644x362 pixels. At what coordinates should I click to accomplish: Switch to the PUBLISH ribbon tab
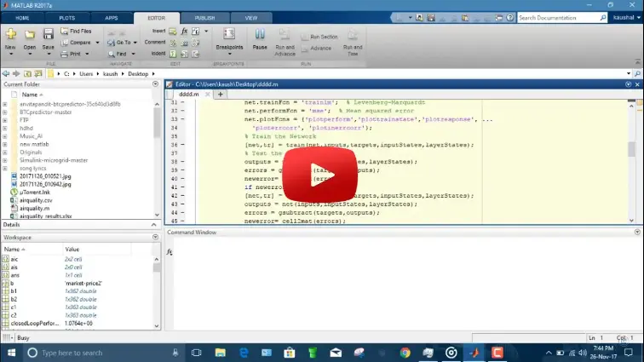click(204, 17)
